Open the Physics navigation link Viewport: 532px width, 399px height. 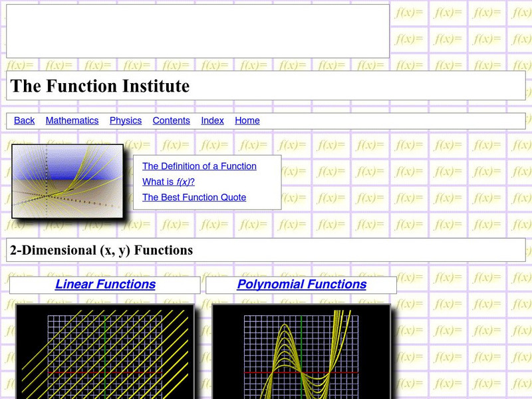point(126,120)
